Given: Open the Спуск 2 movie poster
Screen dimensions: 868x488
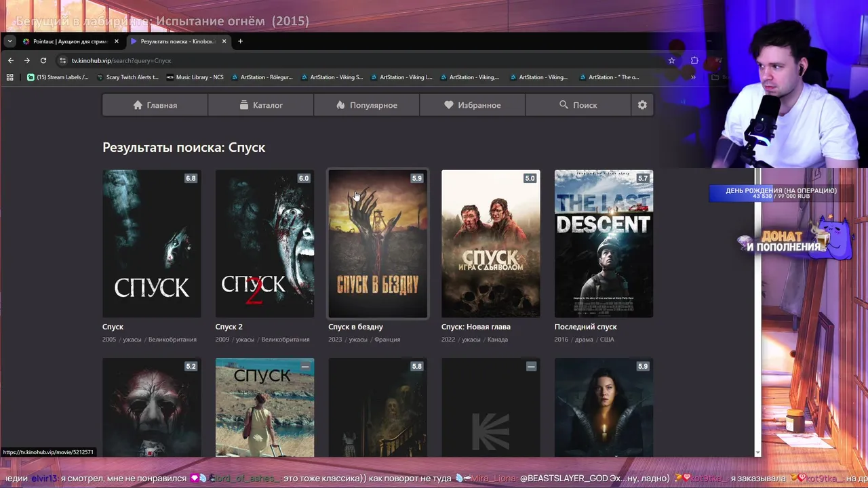Looking at the screenshot, I should (264, 243).
